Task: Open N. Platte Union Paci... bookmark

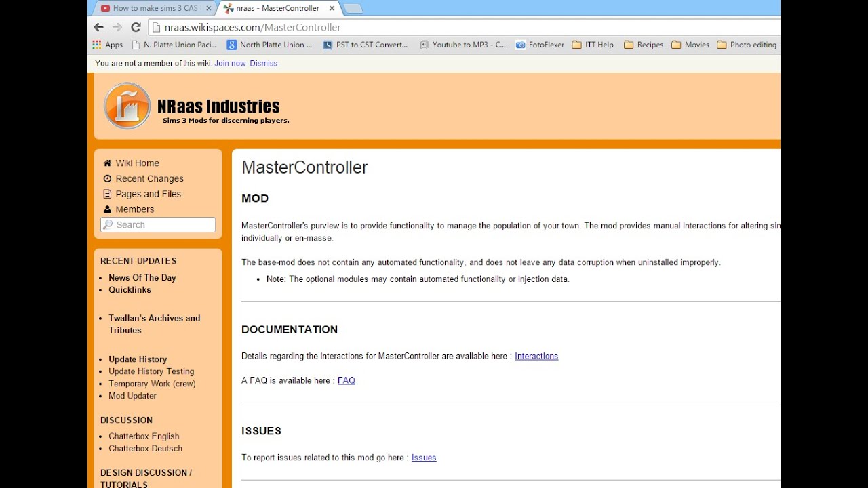Action: [174, 45]
